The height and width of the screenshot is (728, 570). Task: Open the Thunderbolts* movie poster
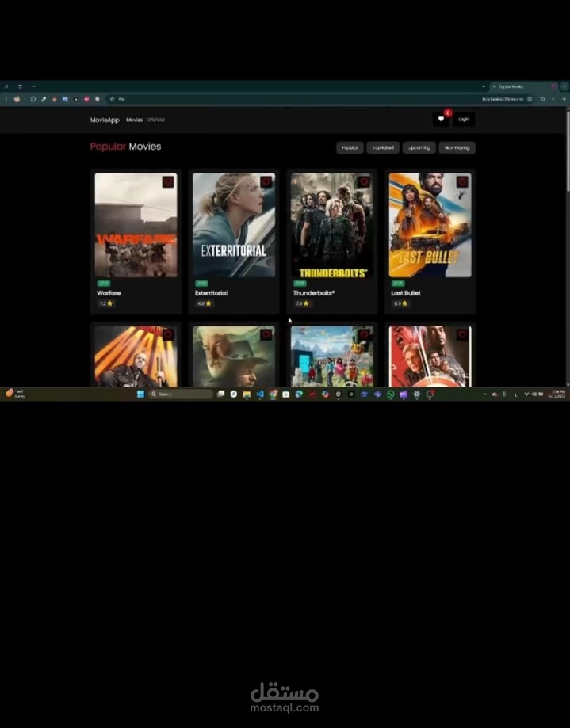[x=331, y=225]
